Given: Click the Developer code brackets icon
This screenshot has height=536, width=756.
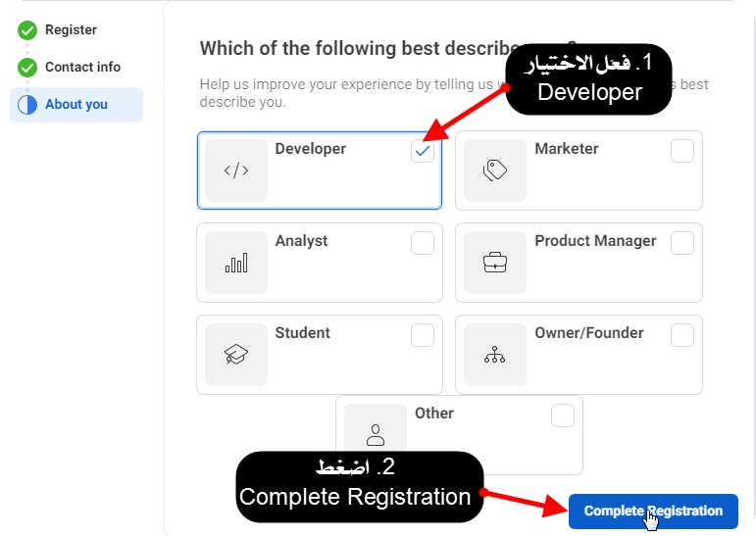Looking at the screenshot, I should pos(236,171).
